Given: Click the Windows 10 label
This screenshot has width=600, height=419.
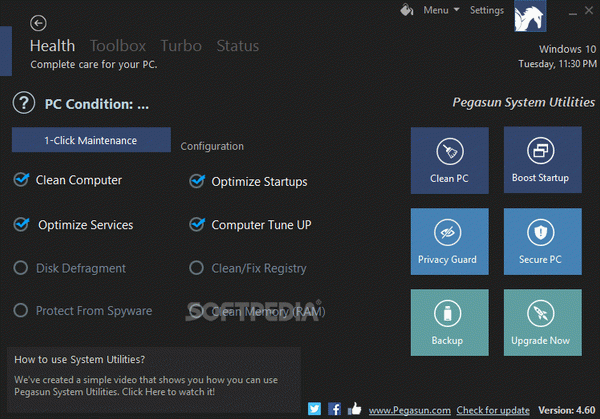Looking at the screenshot, I should click(x=567, y=49).
